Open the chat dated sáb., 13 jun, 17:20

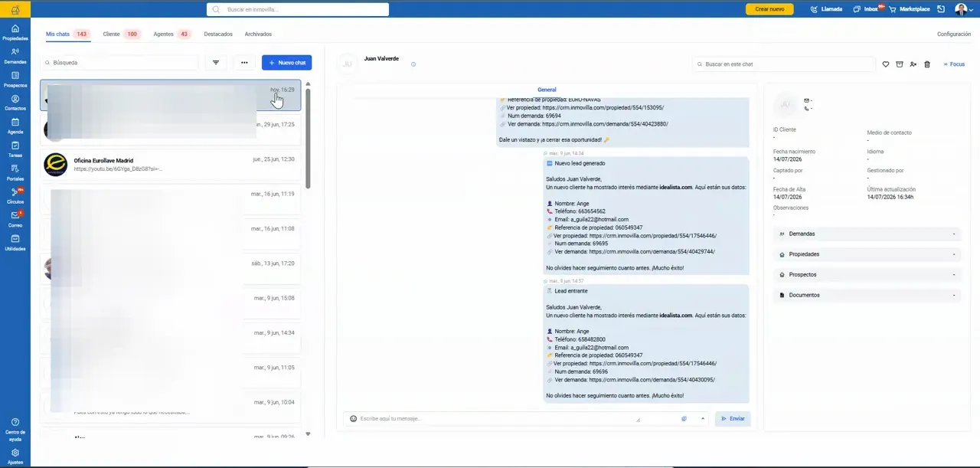[x=170, y=268]
